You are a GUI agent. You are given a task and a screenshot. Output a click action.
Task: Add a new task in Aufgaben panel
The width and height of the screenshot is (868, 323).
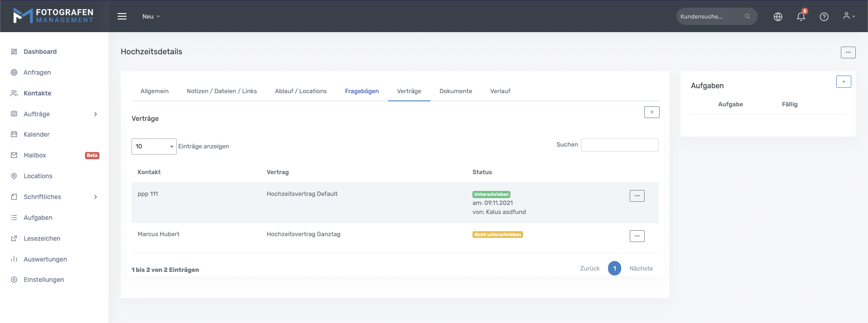tap(843, 82)
